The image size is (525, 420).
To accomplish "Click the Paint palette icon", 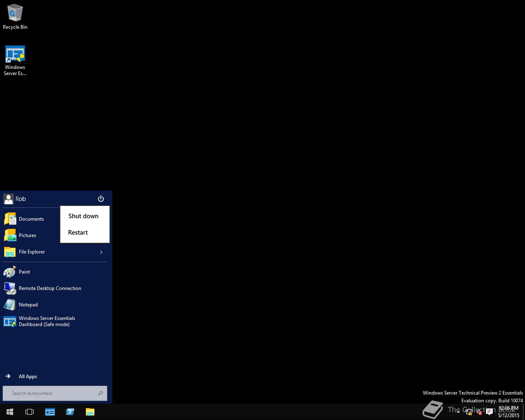I will (10, 272).
